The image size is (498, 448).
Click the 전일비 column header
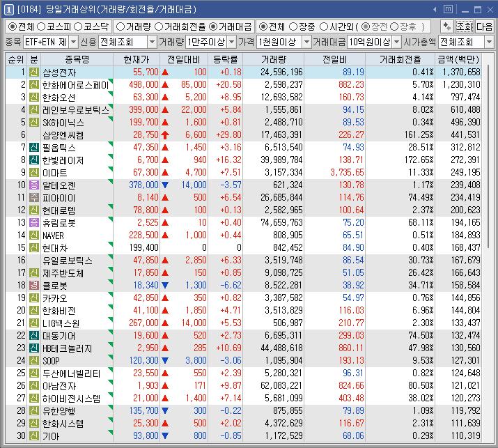click(x=334, y=59)
